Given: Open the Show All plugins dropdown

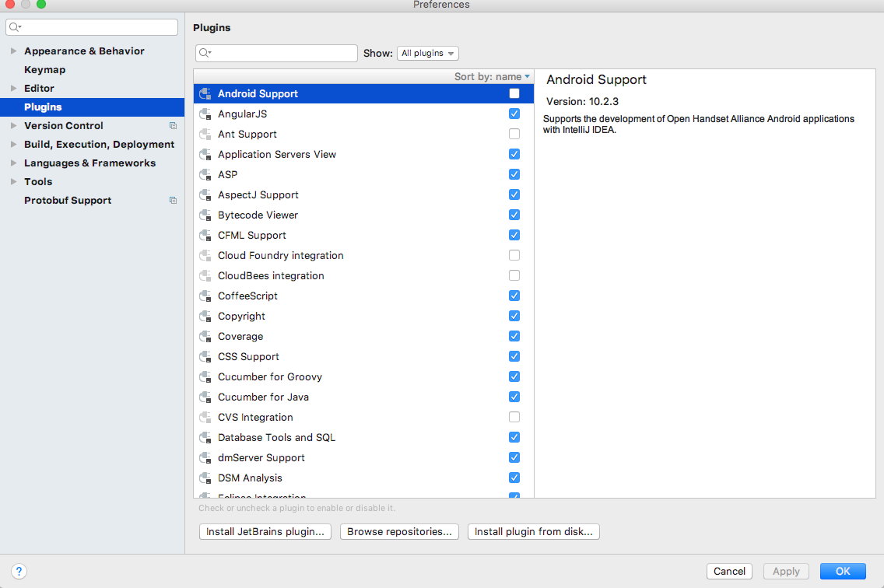Looking at the screenshot, I should (428, 53).
